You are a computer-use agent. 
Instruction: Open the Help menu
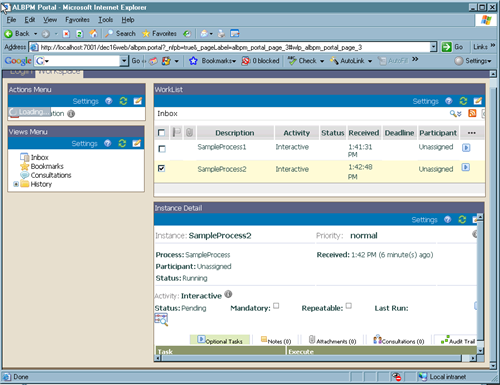(x=128, y=20)
